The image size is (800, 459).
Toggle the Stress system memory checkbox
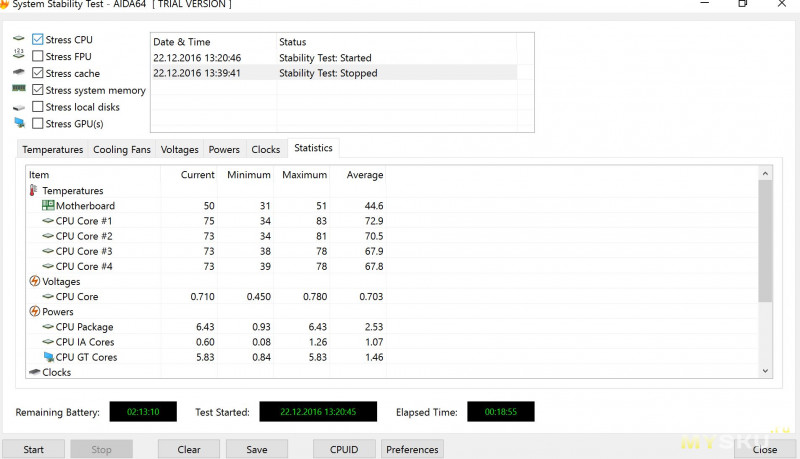37,90
